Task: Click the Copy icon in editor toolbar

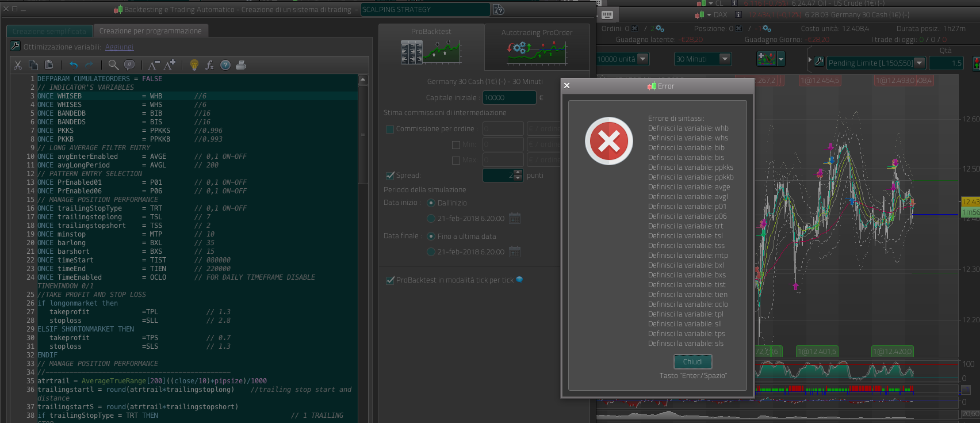Action: click(33, 65)
